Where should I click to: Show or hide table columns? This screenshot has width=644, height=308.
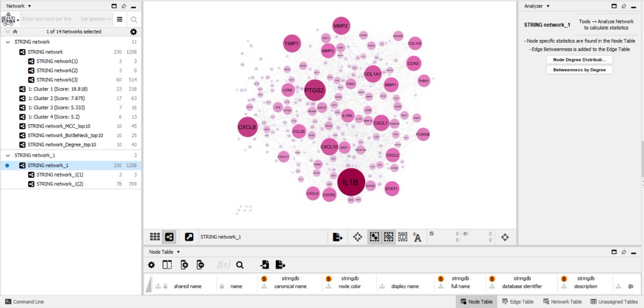(x=167, y=265)
